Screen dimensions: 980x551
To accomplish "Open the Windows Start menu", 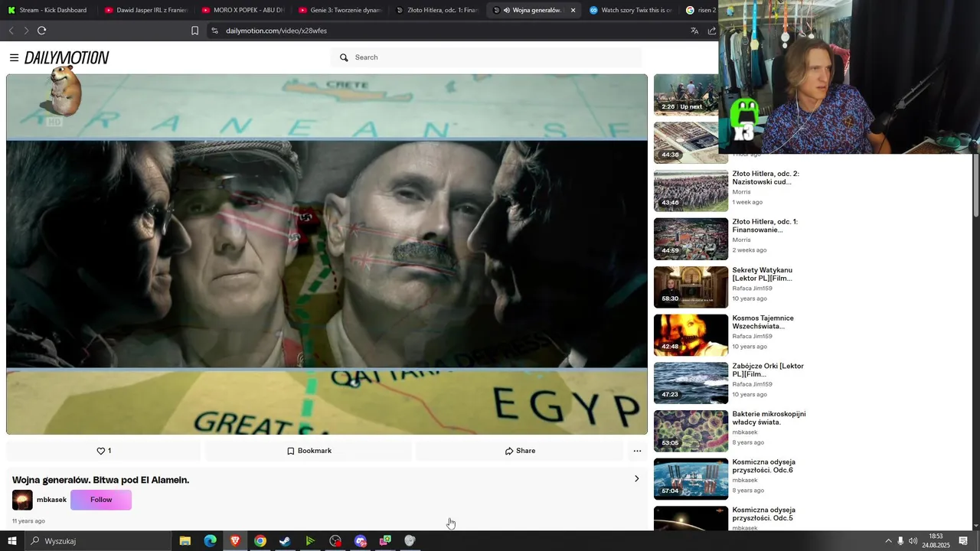I will [12, 541].
